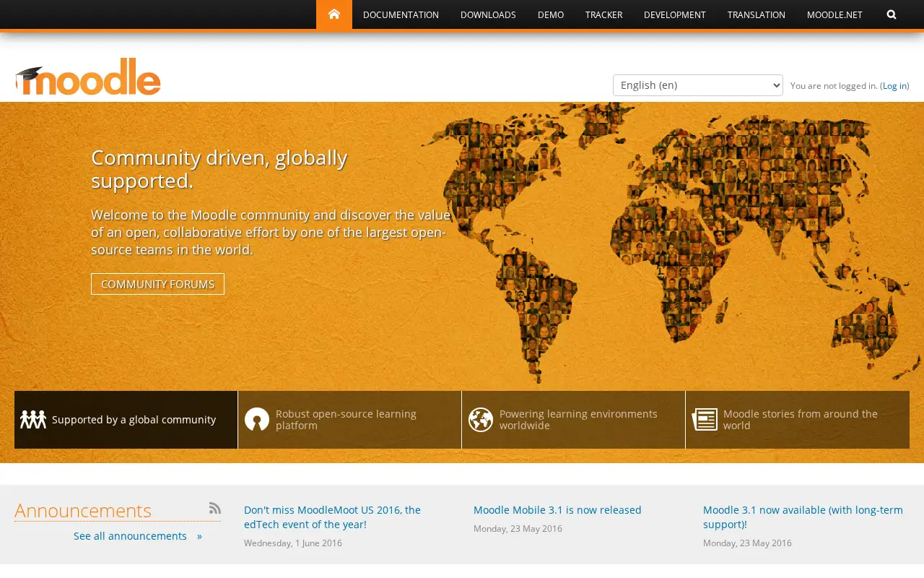Go to the home icon in navbar
Screen dimensions: 924x578
point(334,14)
